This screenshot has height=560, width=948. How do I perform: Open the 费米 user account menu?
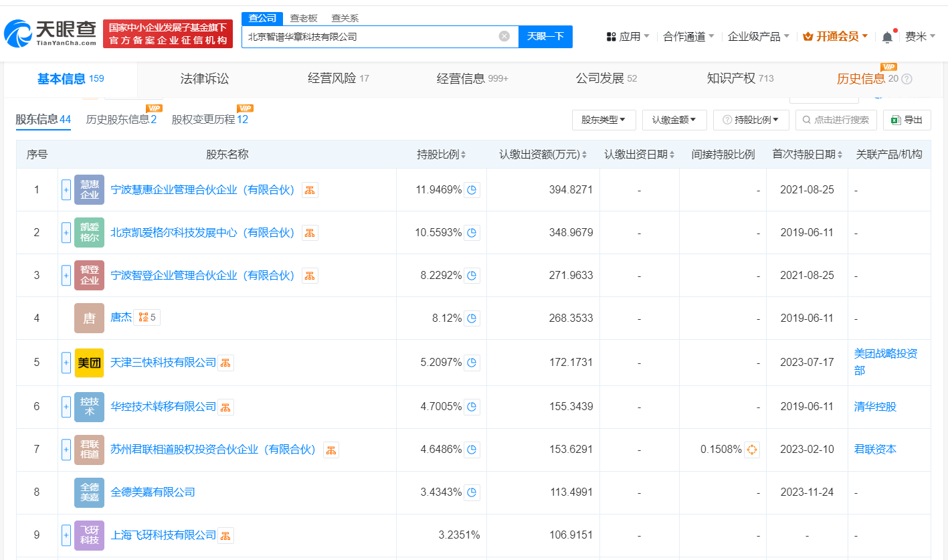point(921,37)
